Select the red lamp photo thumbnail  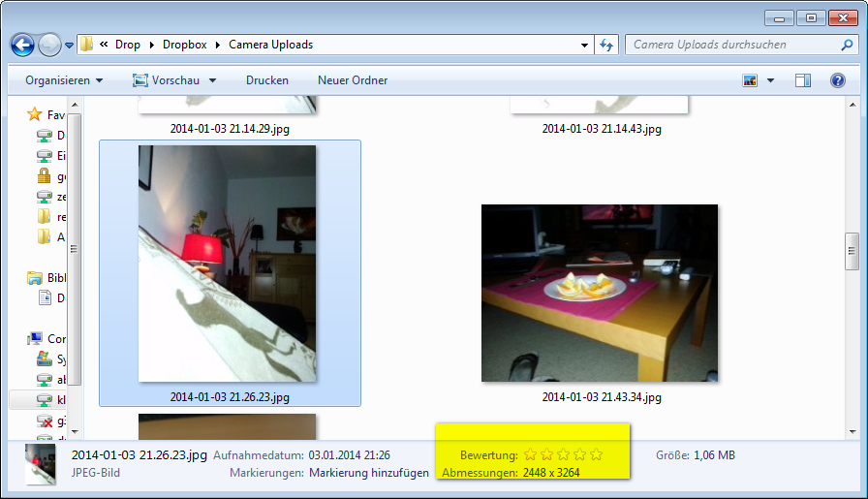[x=227, y=264]
